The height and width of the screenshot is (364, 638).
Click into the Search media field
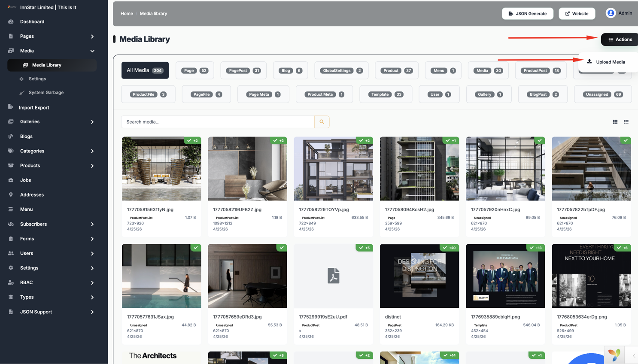(x=218, y=122)
